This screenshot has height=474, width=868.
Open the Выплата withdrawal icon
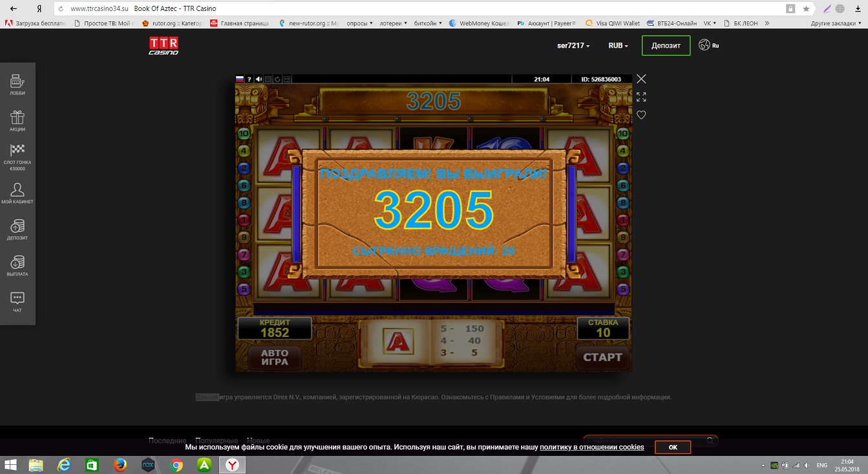click(17, 266)
